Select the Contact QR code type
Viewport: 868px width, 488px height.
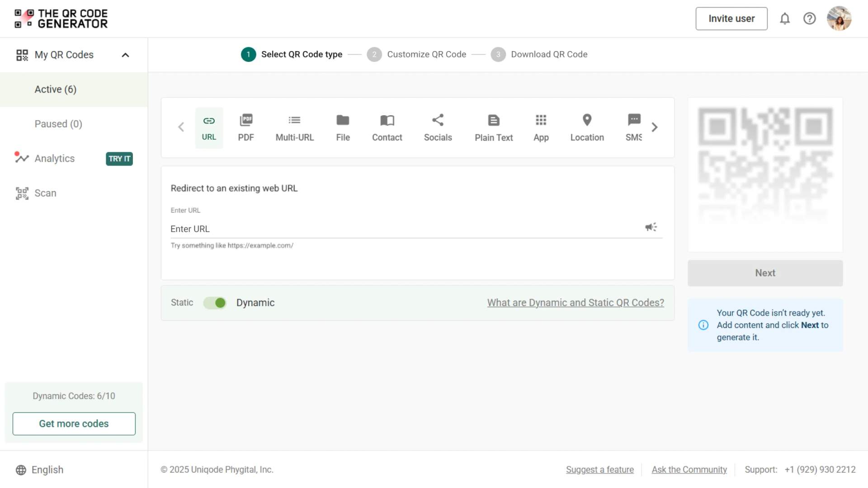click(x=387, y=128)
